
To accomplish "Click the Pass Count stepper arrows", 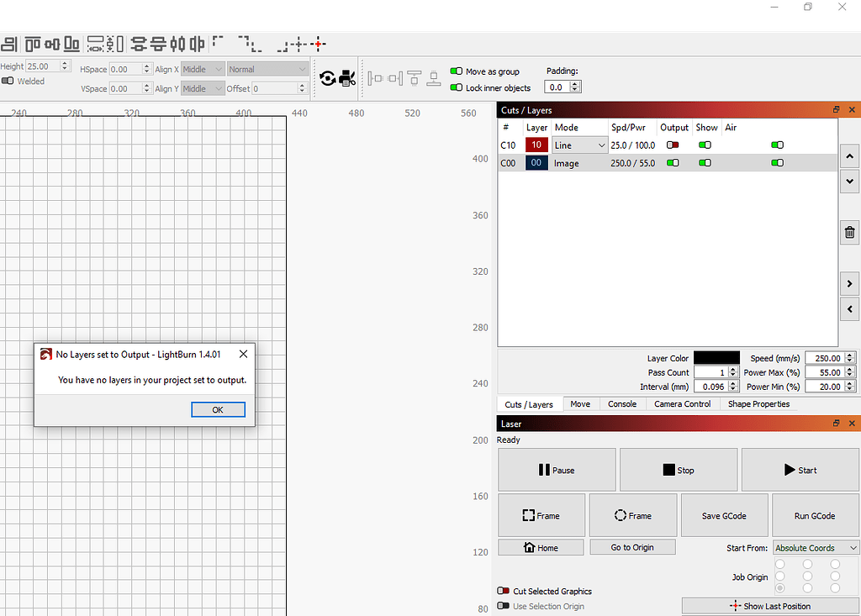I will coord(732,372).
